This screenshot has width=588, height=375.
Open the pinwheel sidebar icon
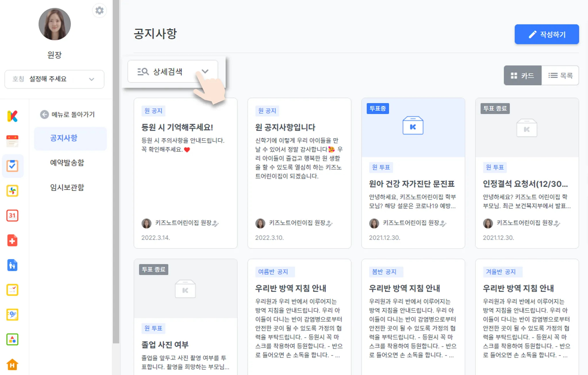coord(12,191)
